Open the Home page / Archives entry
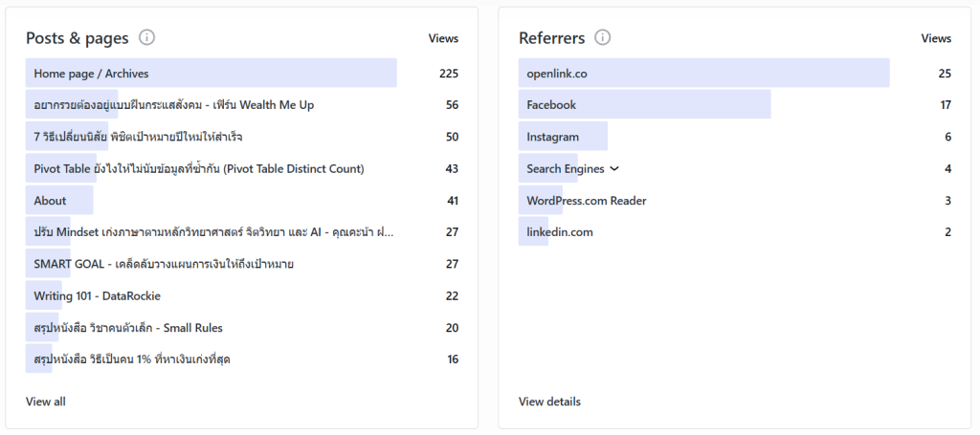980x435 pixels. click(x=92, y=74)
